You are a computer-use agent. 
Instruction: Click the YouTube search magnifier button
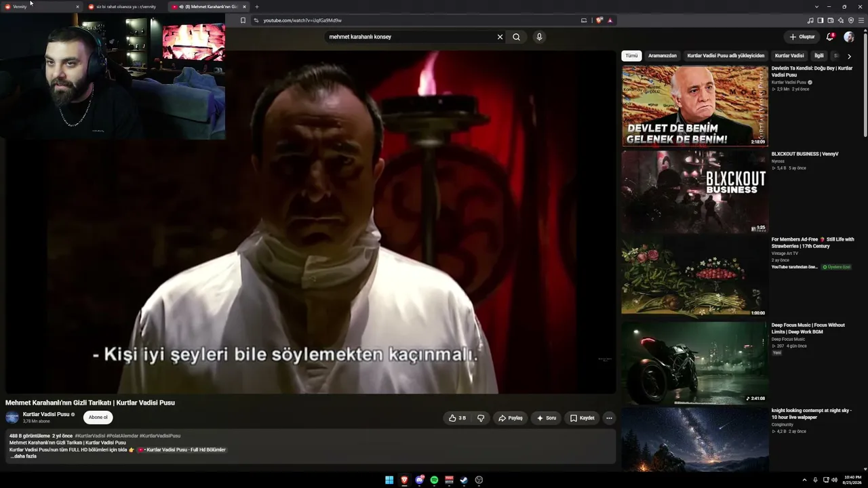click(516, 37)
